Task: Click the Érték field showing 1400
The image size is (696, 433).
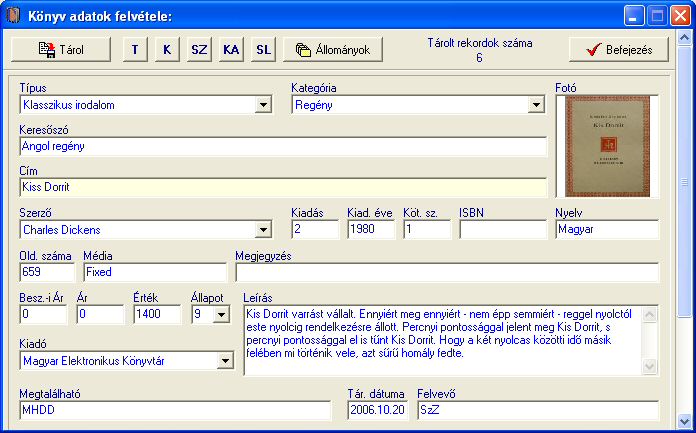Action: 157,314
